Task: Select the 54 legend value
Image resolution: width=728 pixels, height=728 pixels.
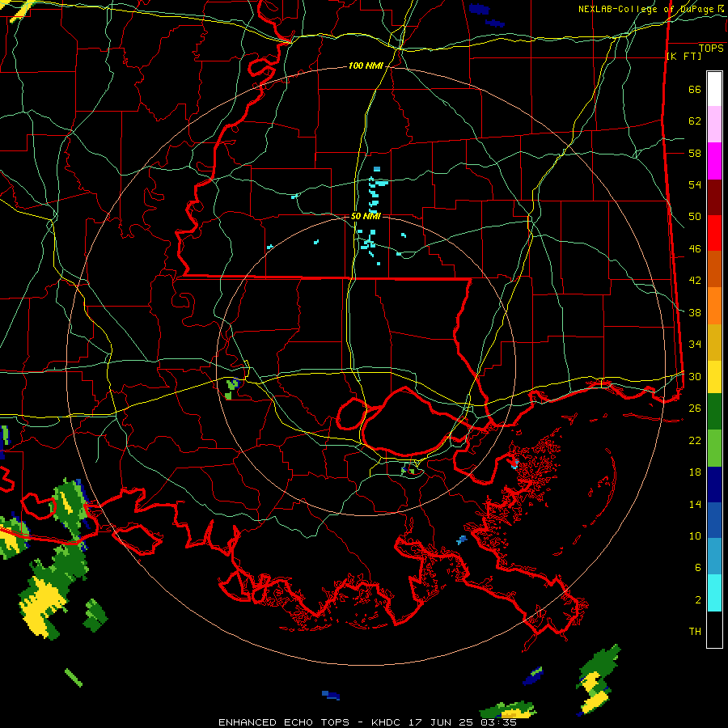Action: click(695, 184)
